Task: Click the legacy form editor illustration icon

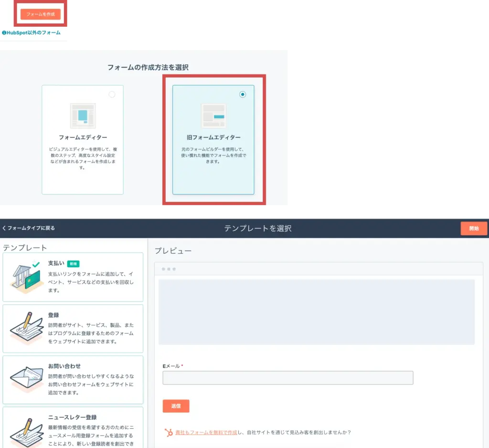Action: click(213, 115)
